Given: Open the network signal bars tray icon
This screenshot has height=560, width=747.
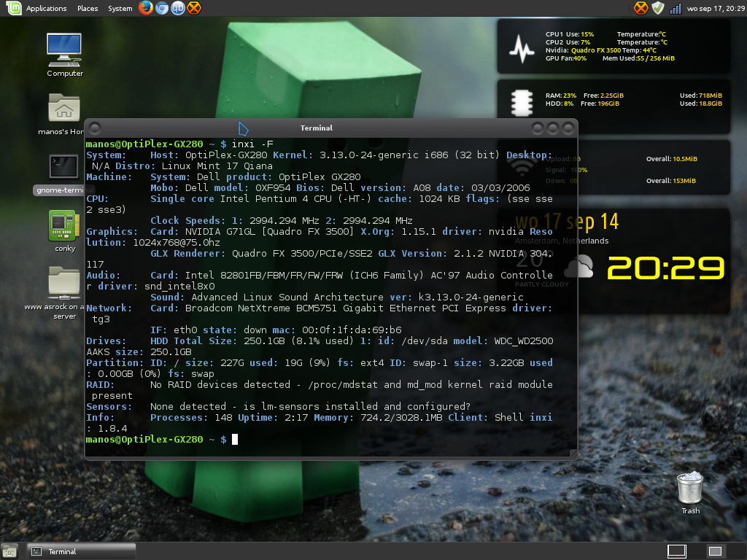Looking at the screenshot, I should tap(676, 9).
